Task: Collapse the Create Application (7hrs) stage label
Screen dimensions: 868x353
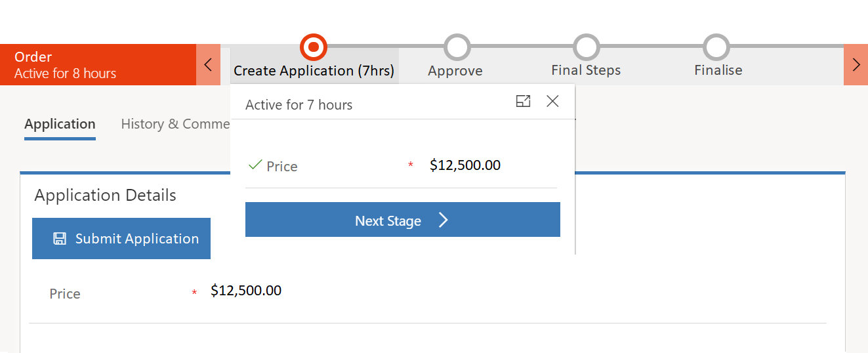Action: (314, 71)
